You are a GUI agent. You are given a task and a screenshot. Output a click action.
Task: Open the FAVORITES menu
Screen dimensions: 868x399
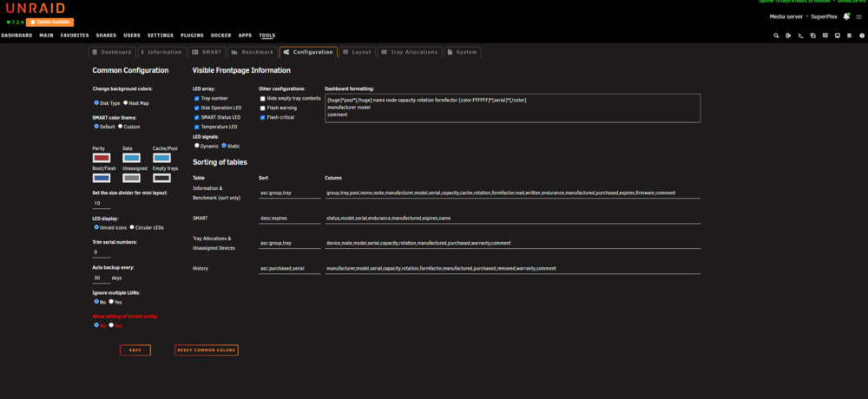click(75, 36)
